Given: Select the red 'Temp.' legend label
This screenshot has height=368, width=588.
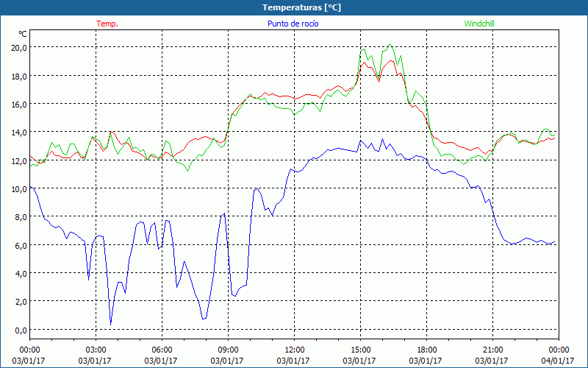Looking at the screenshot, I should 107,24.
